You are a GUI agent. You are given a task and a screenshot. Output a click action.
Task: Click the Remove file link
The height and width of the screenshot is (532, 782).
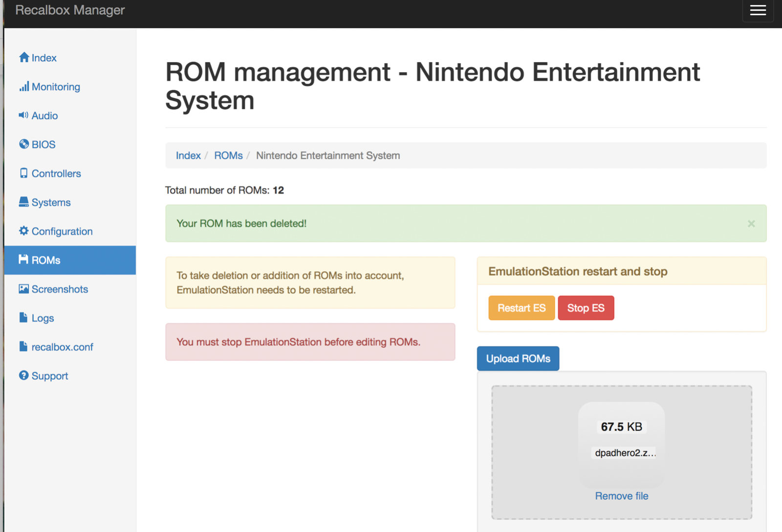point(621,496)
